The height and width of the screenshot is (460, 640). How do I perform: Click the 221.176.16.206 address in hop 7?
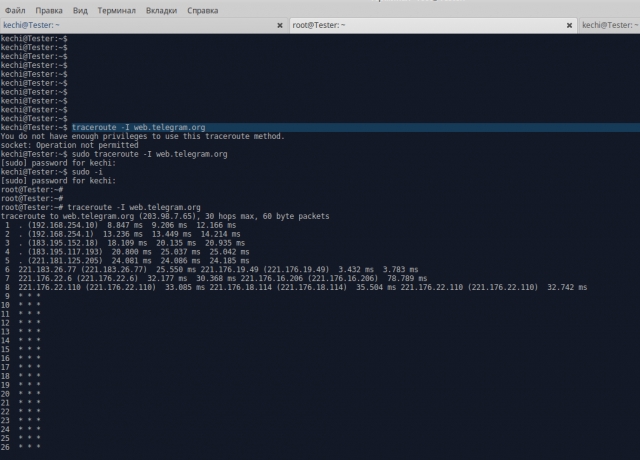point(271,278)
